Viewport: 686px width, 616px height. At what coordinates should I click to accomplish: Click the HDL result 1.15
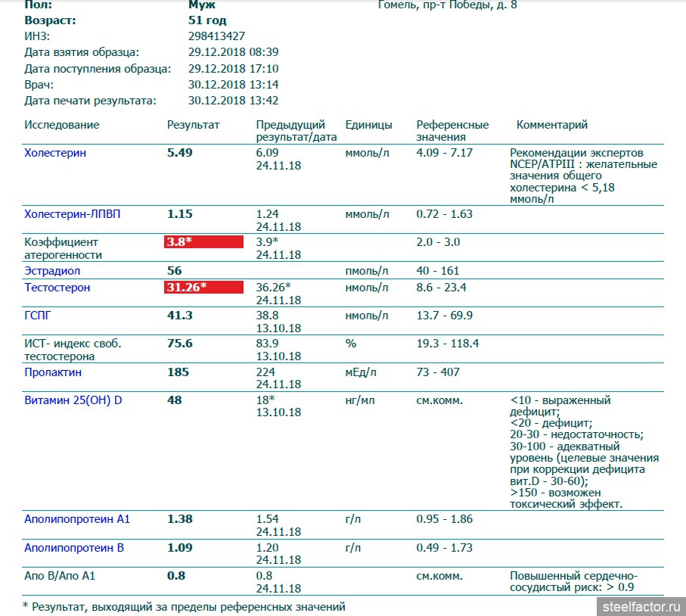pos(180,214)
